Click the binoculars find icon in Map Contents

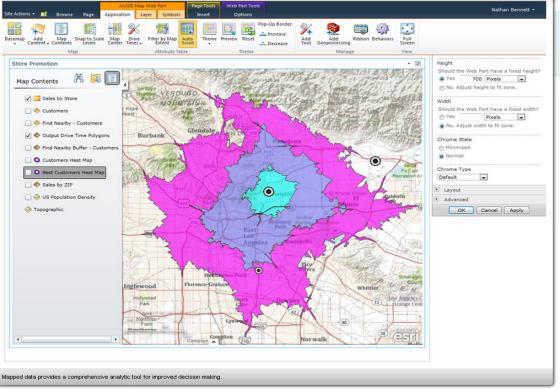pyautogui.click(x=79, y=78)
